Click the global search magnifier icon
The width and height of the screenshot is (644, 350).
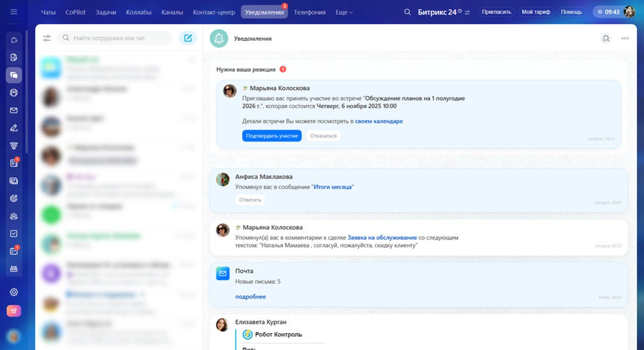tap(408, 12)
